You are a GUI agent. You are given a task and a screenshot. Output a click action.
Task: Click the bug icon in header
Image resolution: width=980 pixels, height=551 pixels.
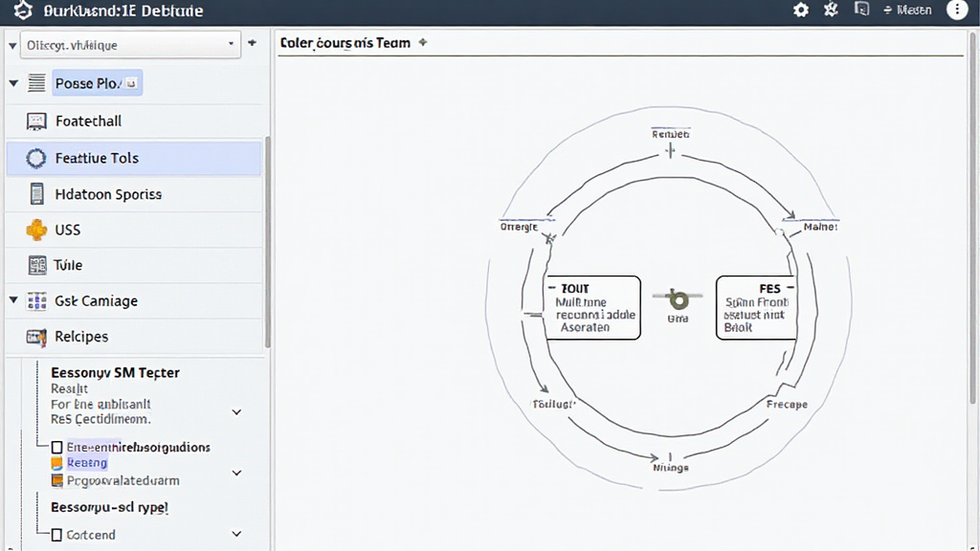(x=831, y=11)
